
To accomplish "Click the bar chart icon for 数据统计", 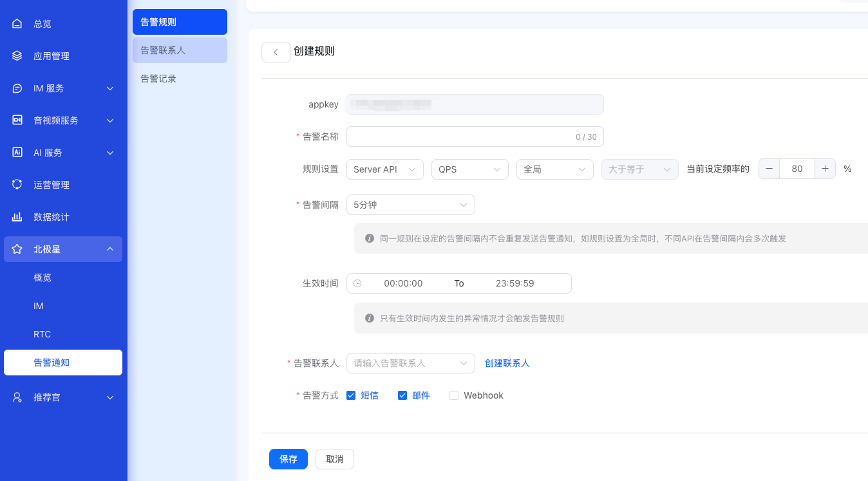I will click(17, 217).
